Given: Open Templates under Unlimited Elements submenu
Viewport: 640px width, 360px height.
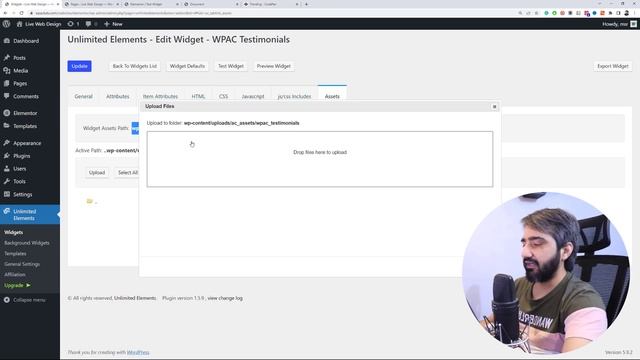Looking at the screenshot, I should [x=15, y=253].
